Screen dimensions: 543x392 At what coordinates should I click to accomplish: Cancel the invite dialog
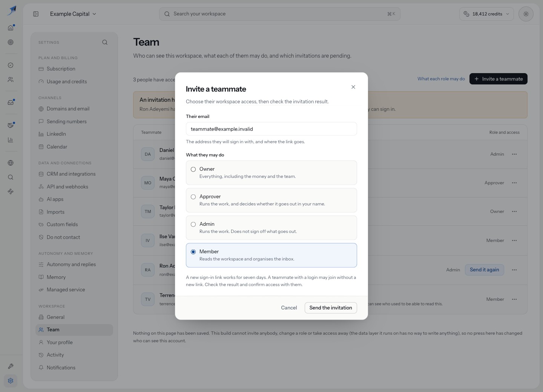[289, 308]
